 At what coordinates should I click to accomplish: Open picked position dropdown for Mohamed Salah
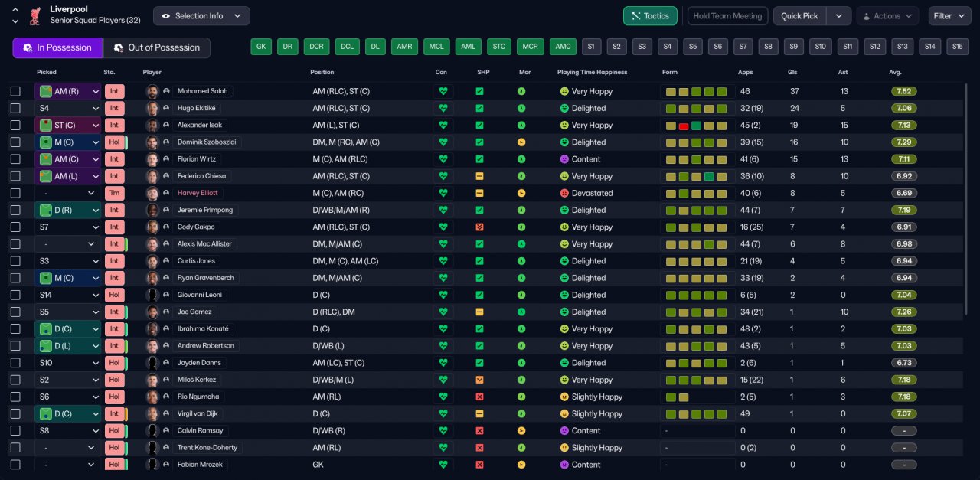point(68,91)
